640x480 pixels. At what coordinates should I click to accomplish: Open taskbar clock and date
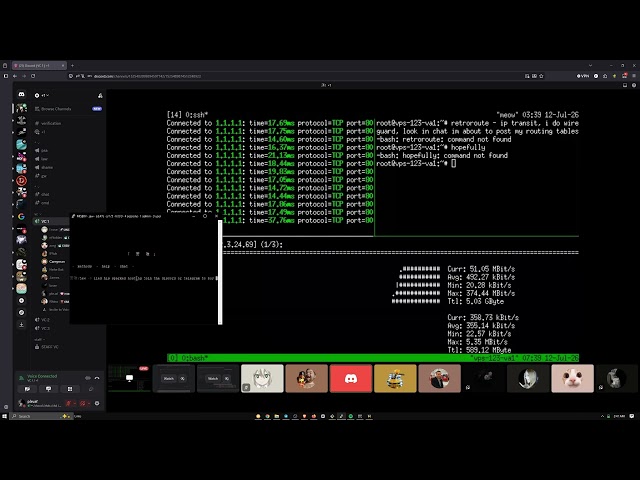click(619, 416)
